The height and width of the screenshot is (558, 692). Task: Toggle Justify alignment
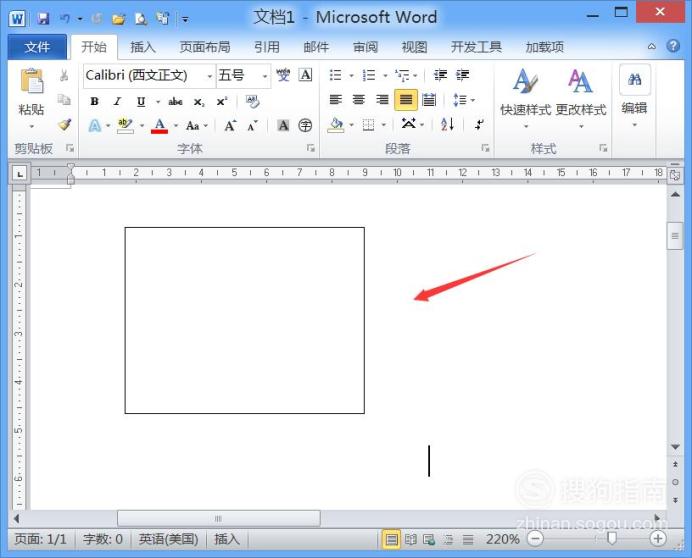click(x=406, y=100)
